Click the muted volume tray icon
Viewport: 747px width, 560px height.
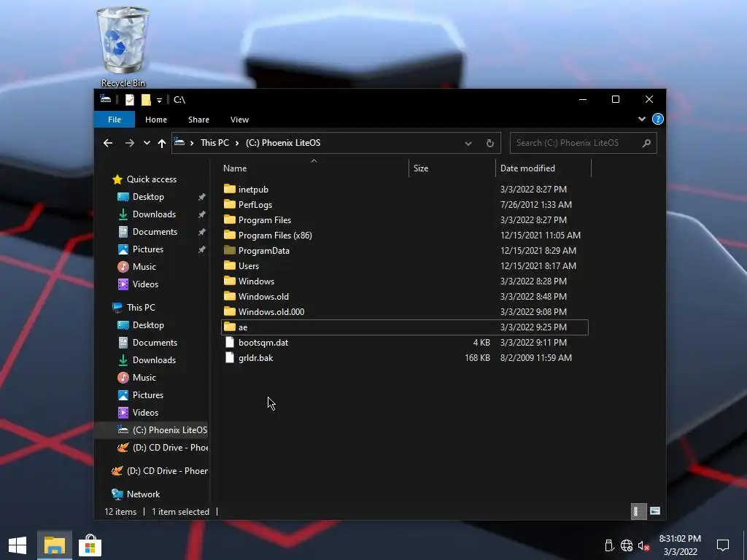(643, 545)
